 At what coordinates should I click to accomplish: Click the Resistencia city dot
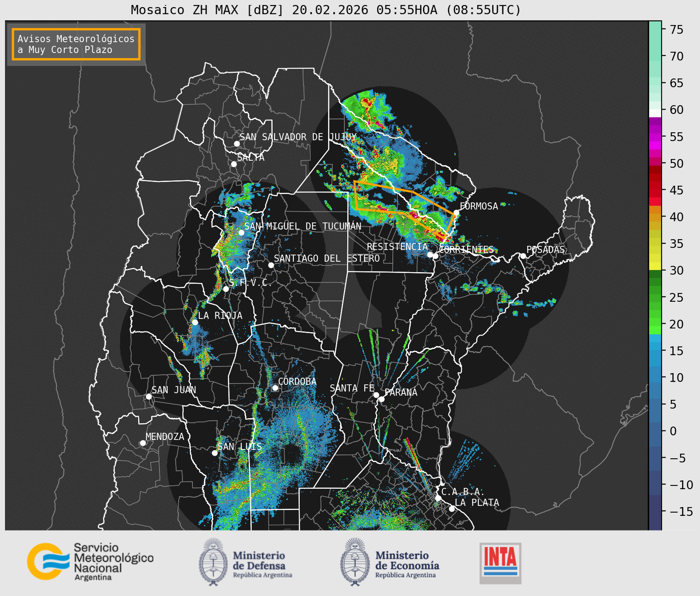(430, 255)
